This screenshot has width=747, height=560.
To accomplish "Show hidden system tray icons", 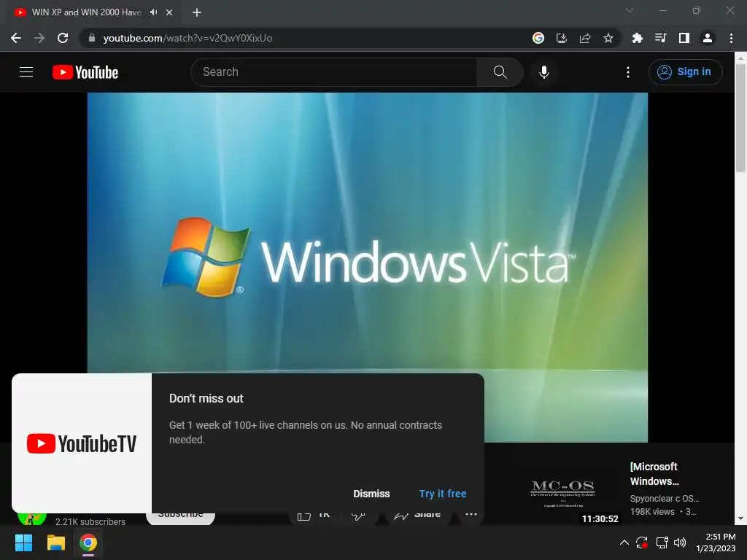I will (624, 542).
